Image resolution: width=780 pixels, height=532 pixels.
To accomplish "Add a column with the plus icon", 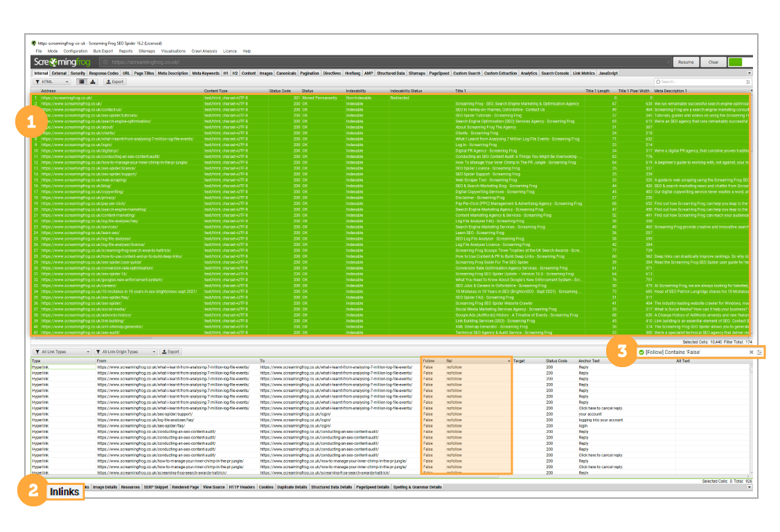I will (751, 91).
